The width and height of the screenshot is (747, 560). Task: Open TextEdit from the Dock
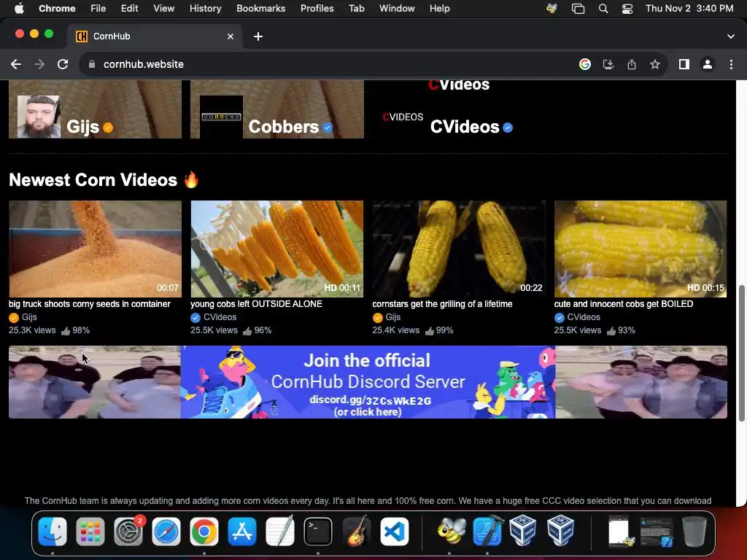280,532
